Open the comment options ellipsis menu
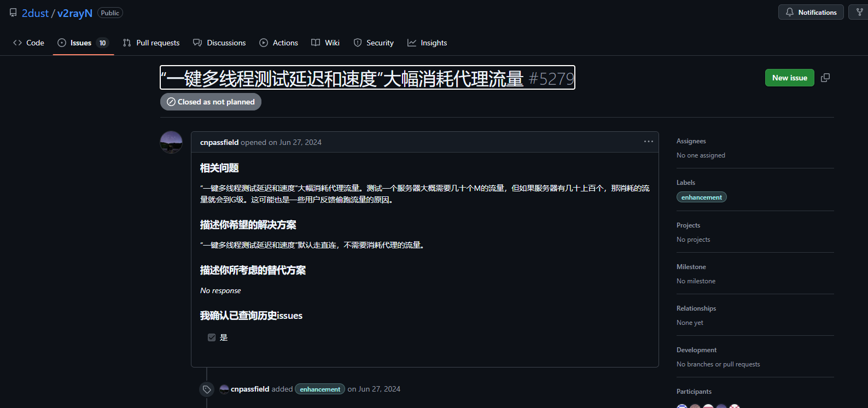The width and height of the screenshot is (868, 408). pyautogui.click(x=649, y=142)
